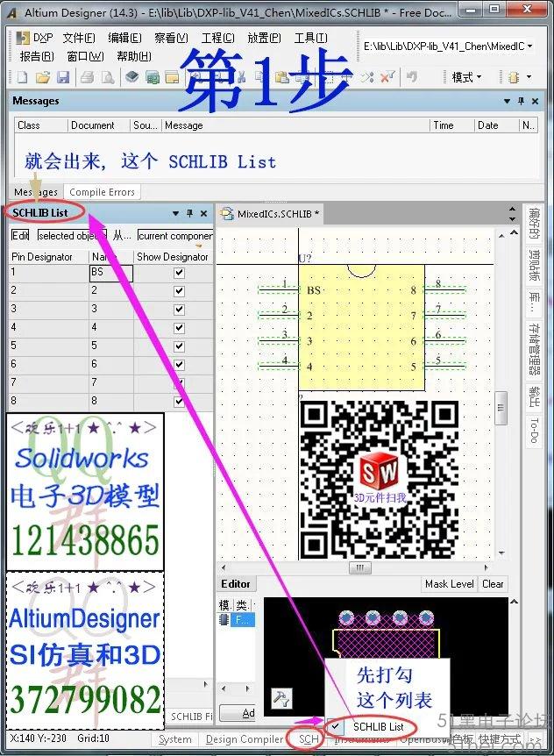Open the 报告(R) menu
The height and width of the screenshot is (756, 554).
click(x=37, y=56)
